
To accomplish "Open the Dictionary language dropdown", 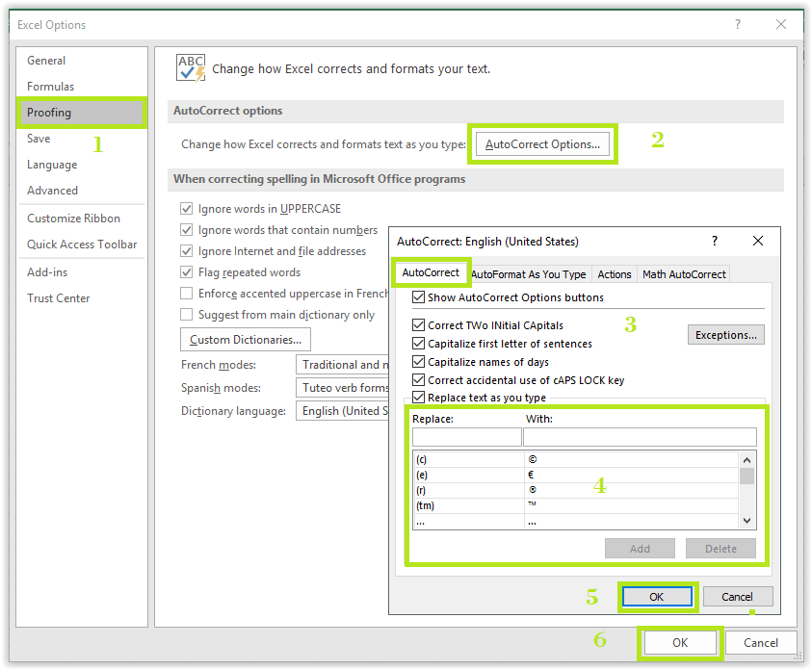I will [x=342, y=411].
